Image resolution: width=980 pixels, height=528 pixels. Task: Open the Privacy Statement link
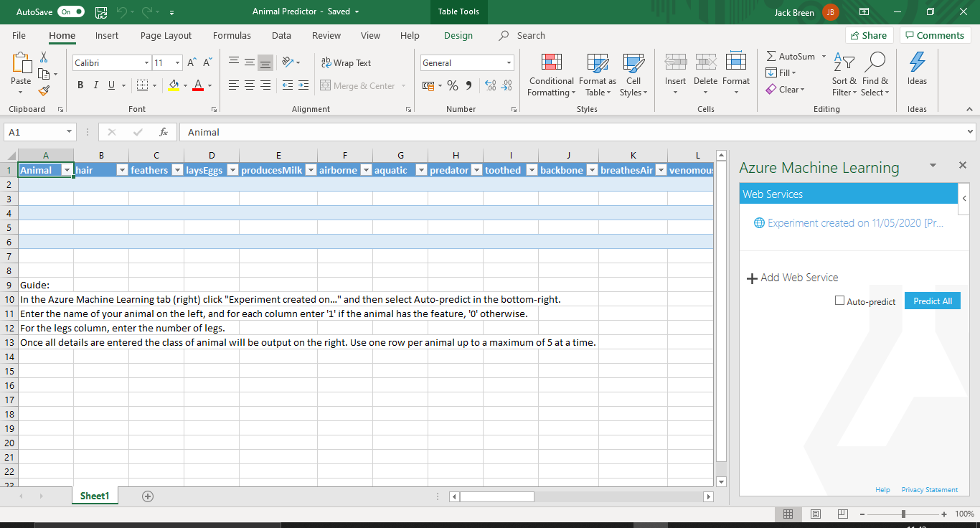929,489
